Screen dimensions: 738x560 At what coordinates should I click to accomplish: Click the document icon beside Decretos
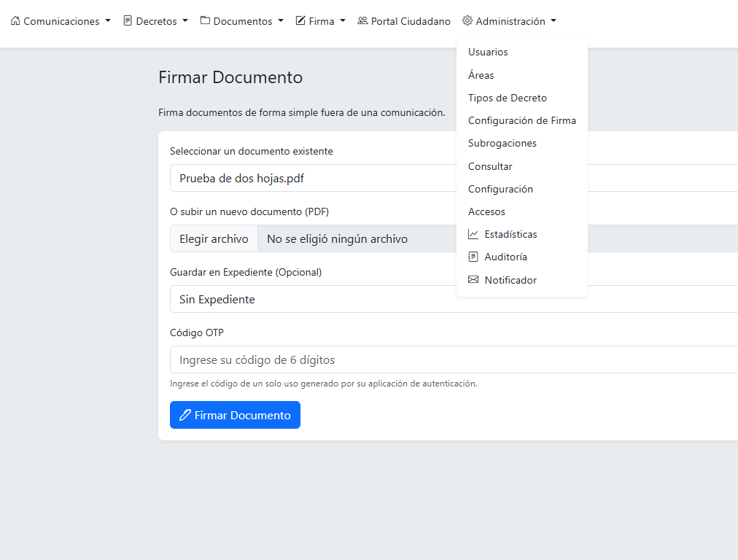coord(128,21)
